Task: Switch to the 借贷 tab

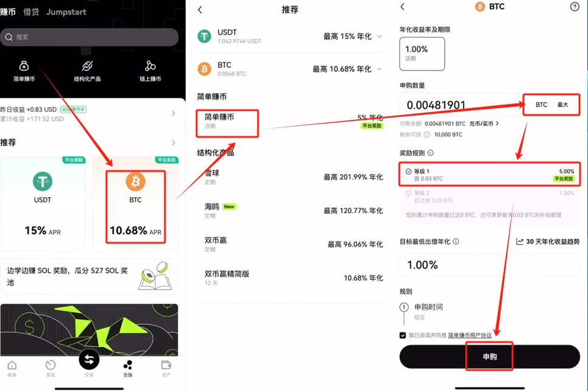Action: click(x=31, y=12)
